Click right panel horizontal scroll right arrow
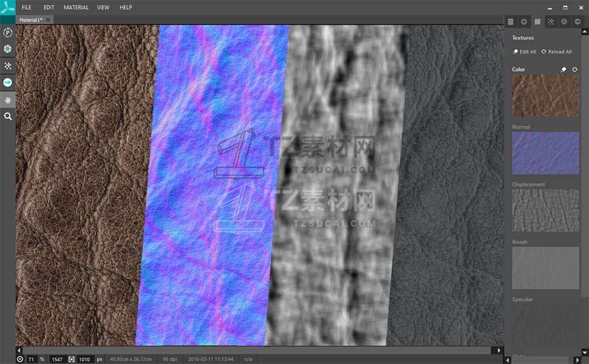The image size is (589, 364). pyautogui.click(x=577, y=360)
